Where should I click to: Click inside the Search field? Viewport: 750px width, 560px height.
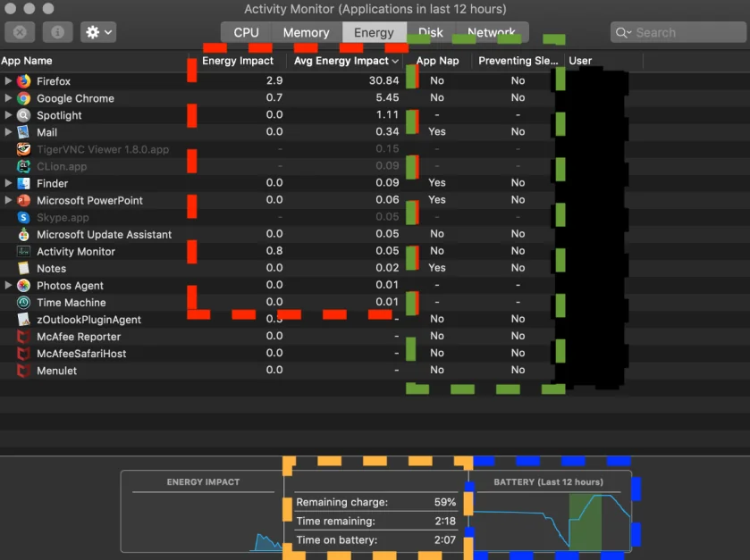pos(678,32)
